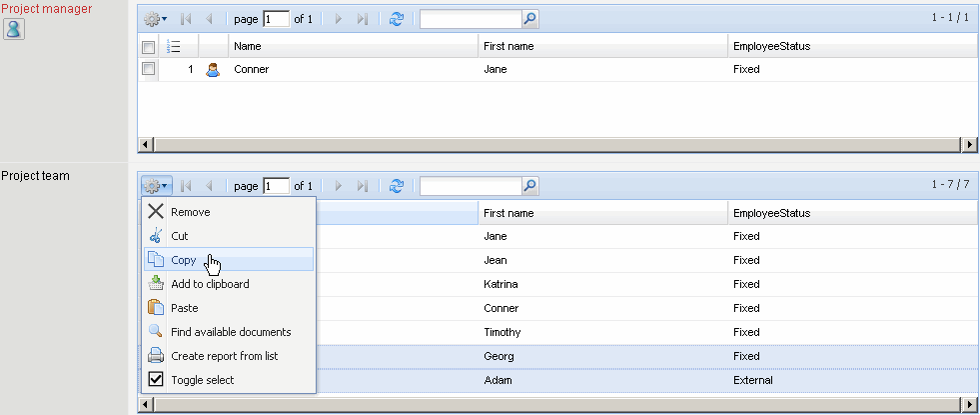Jump to last page in Project team grid
This screenshot has width=980, height=415.
tap(363, 186)
